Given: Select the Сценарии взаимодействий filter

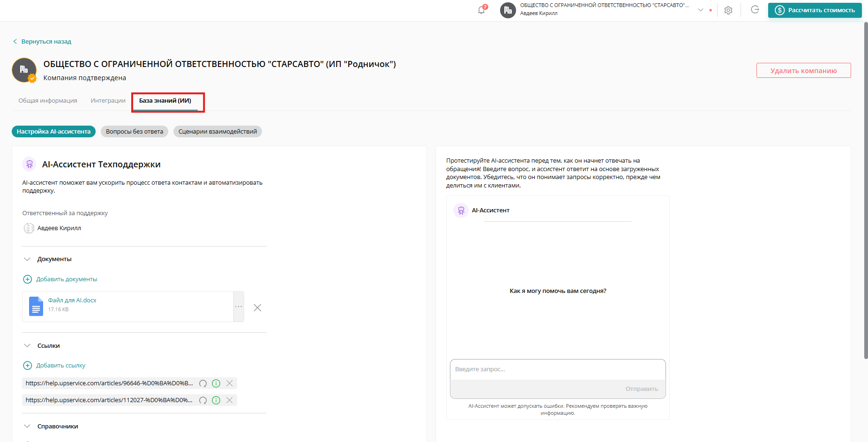Looking at the screenshot, I should coord(217,132).
